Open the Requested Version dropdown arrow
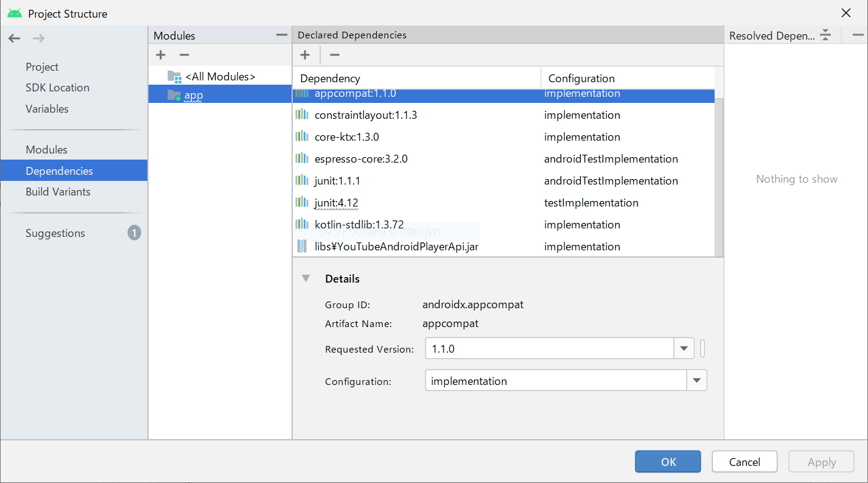868x483 pixels. (x=684, y=349)
